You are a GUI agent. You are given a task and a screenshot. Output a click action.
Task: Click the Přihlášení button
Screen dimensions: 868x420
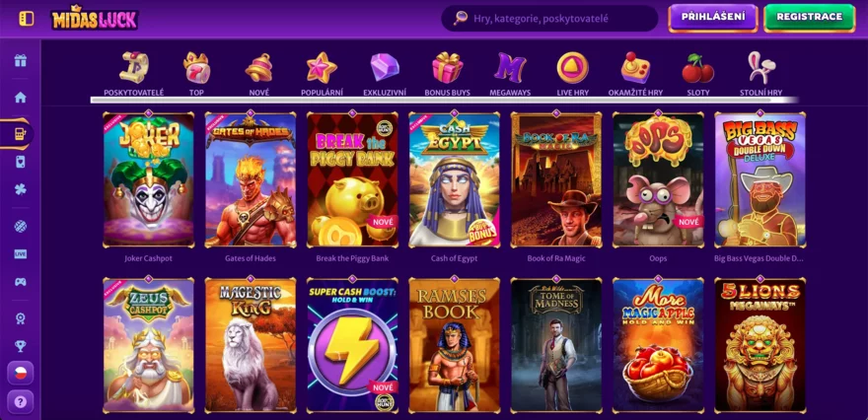click(x=712, y=18)
